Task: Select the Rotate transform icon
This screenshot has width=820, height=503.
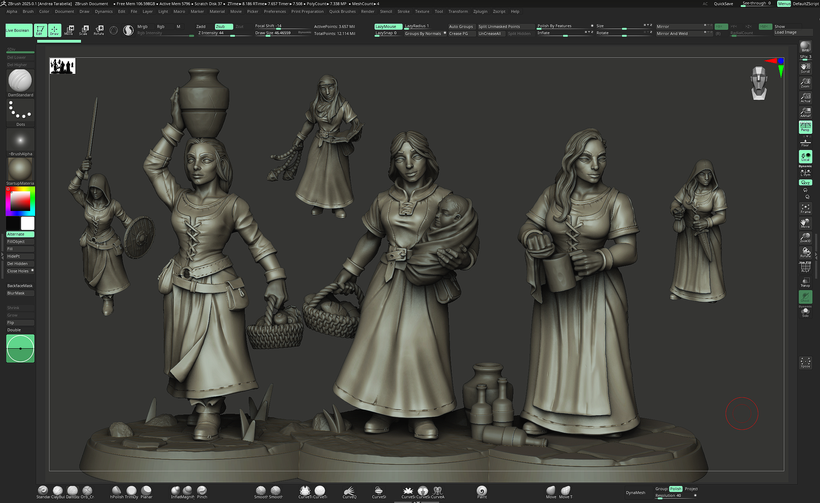Action: point(98,30)
